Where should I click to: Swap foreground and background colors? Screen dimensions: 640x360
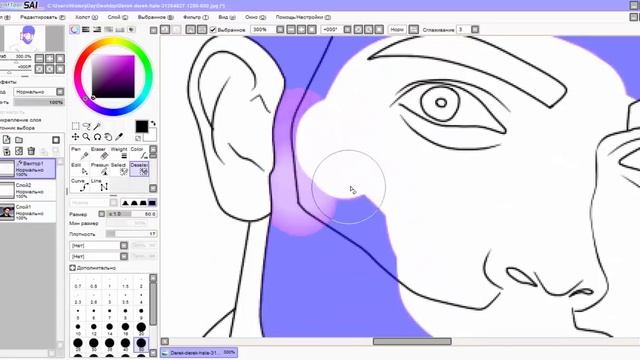coord(153,123)
